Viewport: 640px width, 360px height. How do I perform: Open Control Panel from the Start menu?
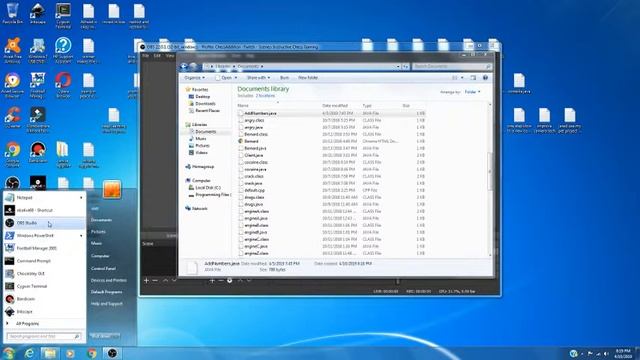pos(103,269)
